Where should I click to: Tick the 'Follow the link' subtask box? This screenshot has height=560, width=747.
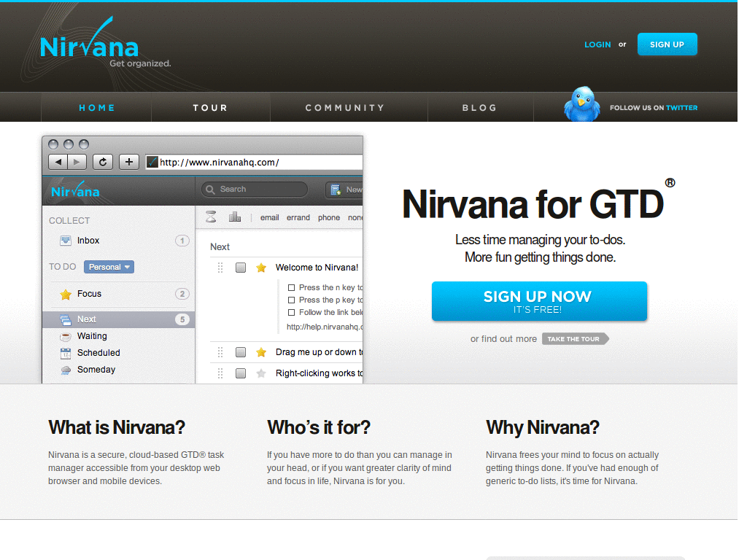(292, 312)
